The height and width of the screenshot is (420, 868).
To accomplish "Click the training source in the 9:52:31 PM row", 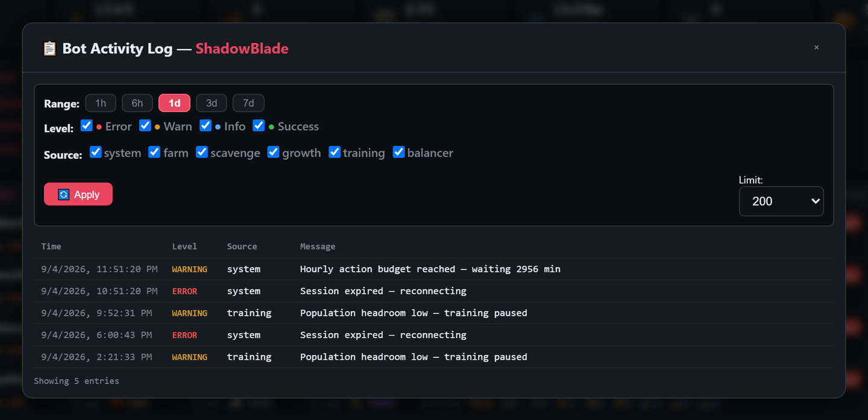I will coord(250,313).
